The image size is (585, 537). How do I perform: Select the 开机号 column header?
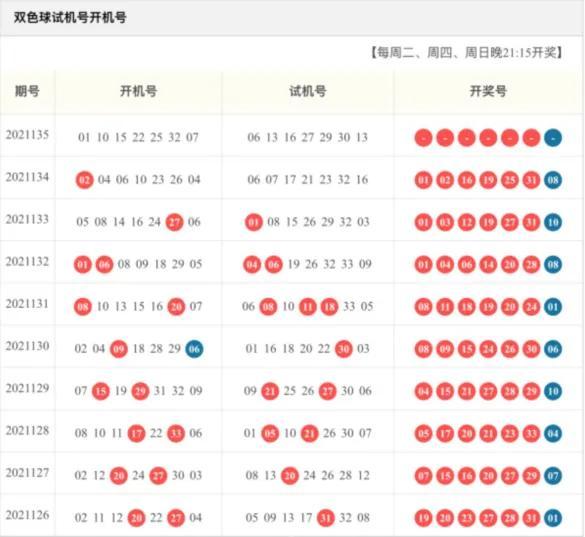138,91
